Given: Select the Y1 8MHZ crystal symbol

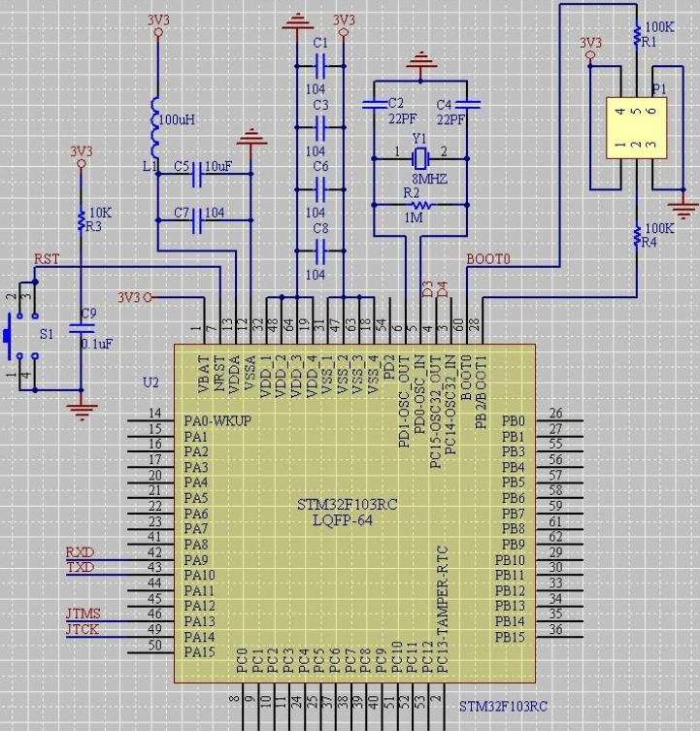Looking at the screenshot, I should [x=420, y=158].
